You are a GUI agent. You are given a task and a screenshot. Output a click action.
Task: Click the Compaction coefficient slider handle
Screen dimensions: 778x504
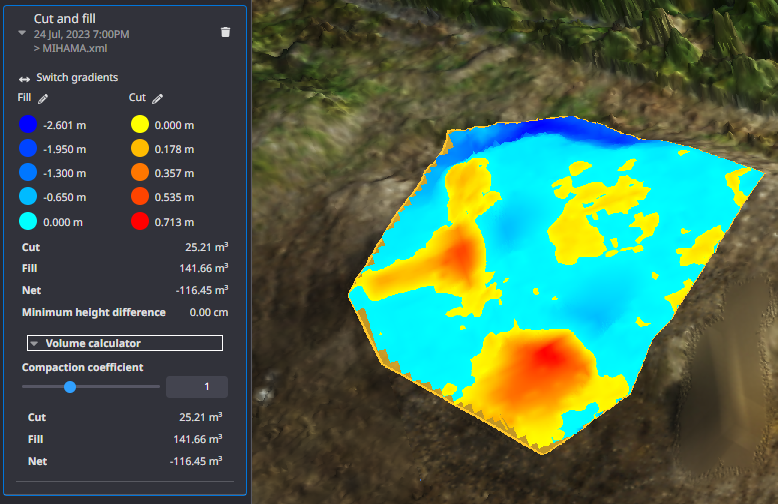(70, 387)
